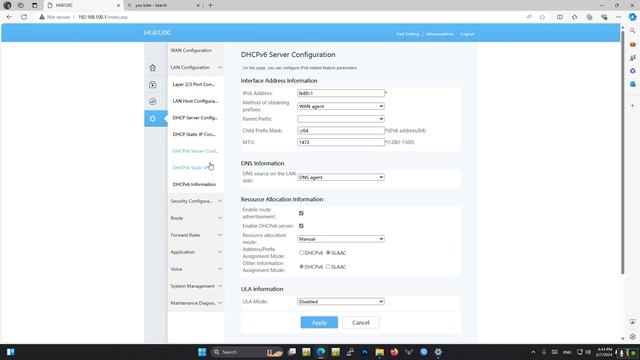Open File Explorer from taskbar
640x360 pixels.
tap(380, 352)
